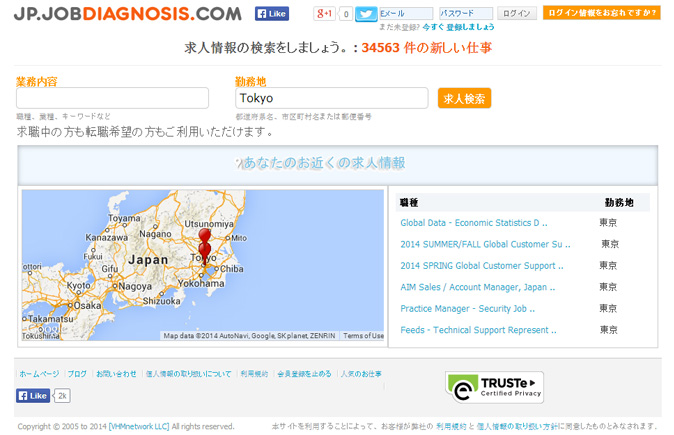Open the map Terms of Use link
Viewport: 674px width, 435px height.
(363, 336)
